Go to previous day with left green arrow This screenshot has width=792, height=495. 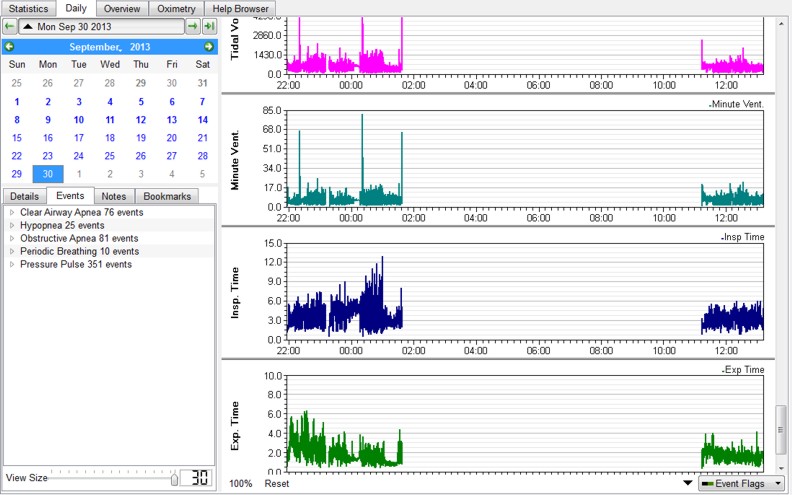pos(9,27)
